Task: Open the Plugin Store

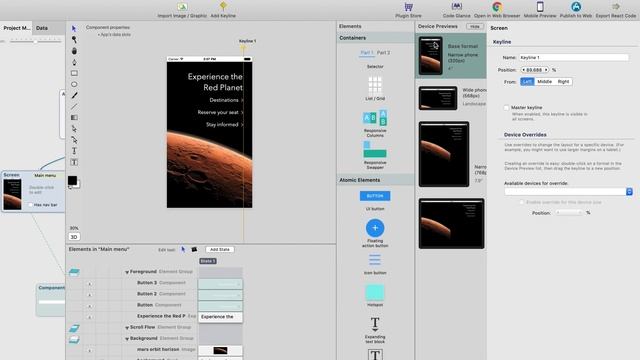Action: (x=408, y=10)
